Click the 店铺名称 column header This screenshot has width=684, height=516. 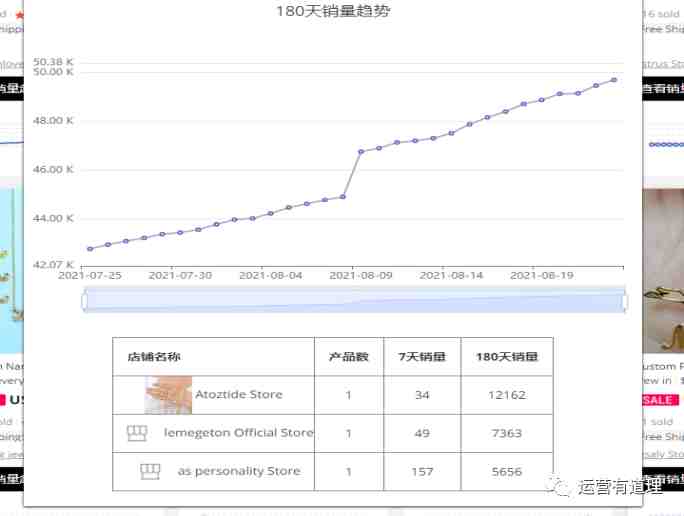154,357
